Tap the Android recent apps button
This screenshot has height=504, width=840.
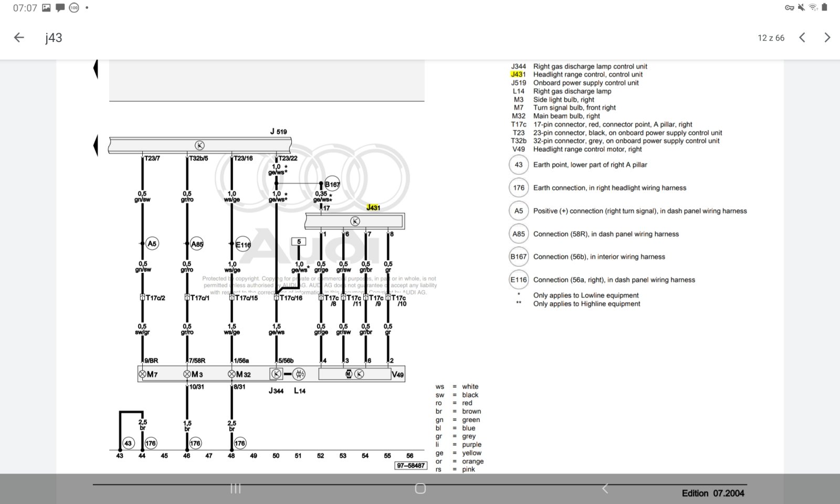coord(236,489)
